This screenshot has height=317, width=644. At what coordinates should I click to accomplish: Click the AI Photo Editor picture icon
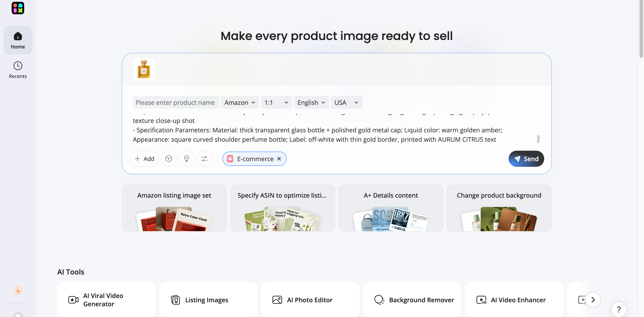[277, 300]
